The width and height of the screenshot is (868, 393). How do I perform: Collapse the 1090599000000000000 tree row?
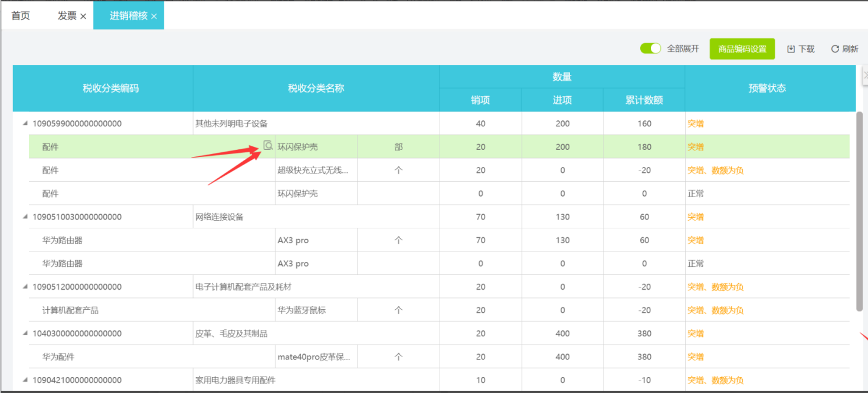(25, 123)
